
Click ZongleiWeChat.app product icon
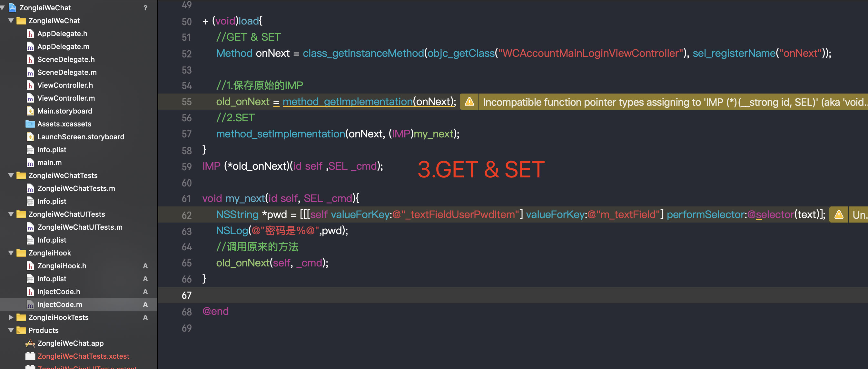(30, 343)
